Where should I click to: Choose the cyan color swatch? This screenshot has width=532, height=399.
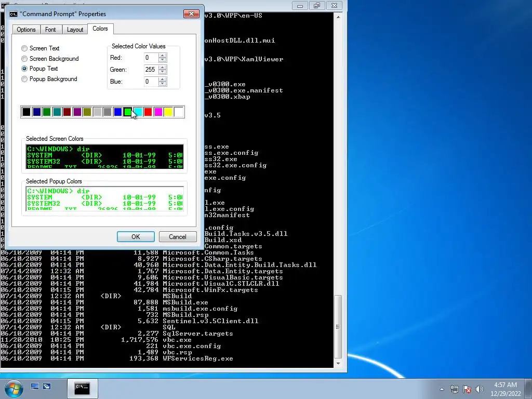click(x=138, y=112)
